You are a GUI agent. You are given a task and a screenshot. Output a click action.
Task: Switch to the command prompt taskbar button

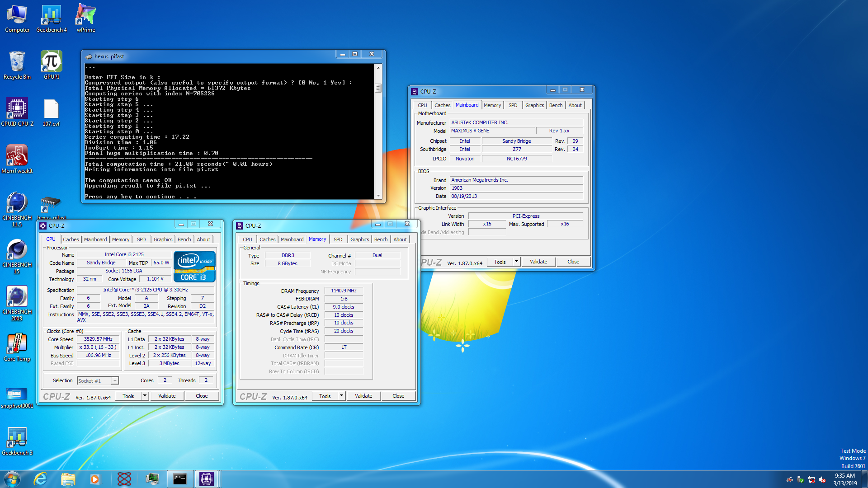coord(180,479)
